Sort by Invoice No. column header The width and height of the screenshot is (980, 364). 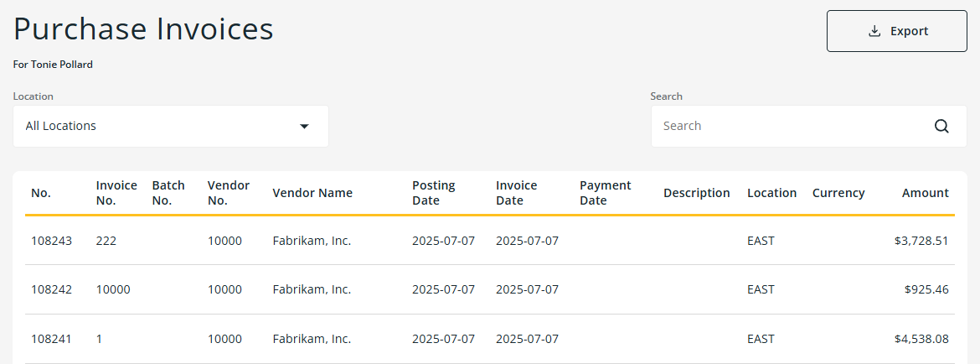click(x=116, y=193)
